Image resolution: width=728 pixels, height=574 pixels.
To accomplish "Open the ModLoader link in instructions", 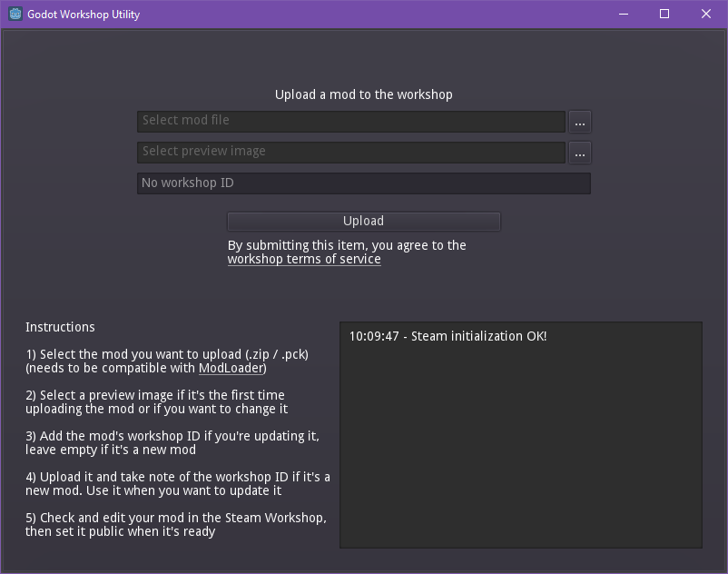I will pos(231,368).
